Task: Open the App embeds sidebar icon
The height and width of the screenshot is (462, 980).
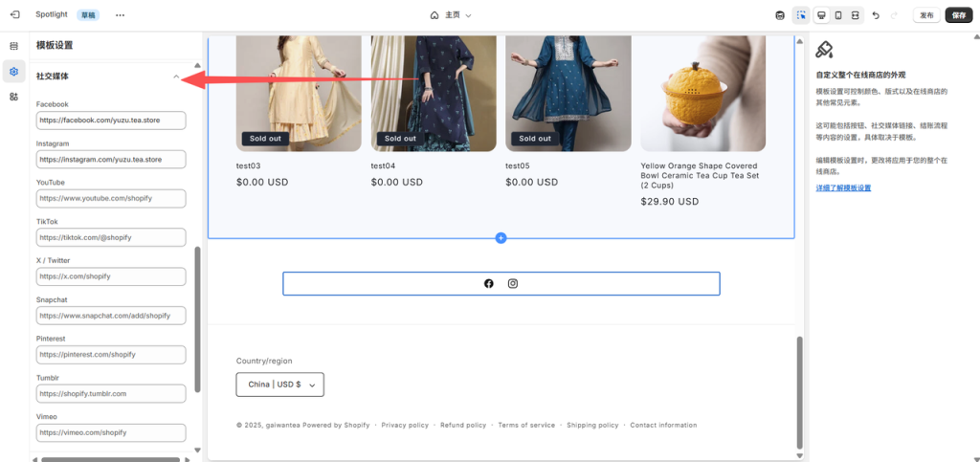Action: [13, 97]
